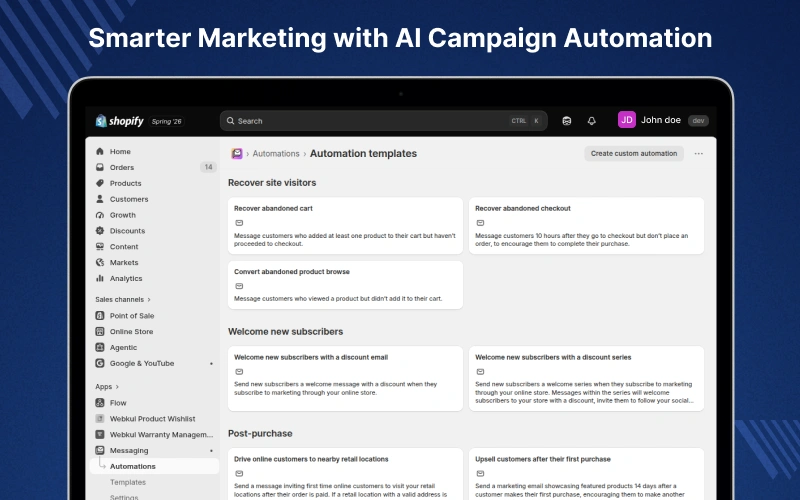Click the breadcrumb chevron before Automation templates
This screenshot has height=500, width=800.
coord(305,154)
